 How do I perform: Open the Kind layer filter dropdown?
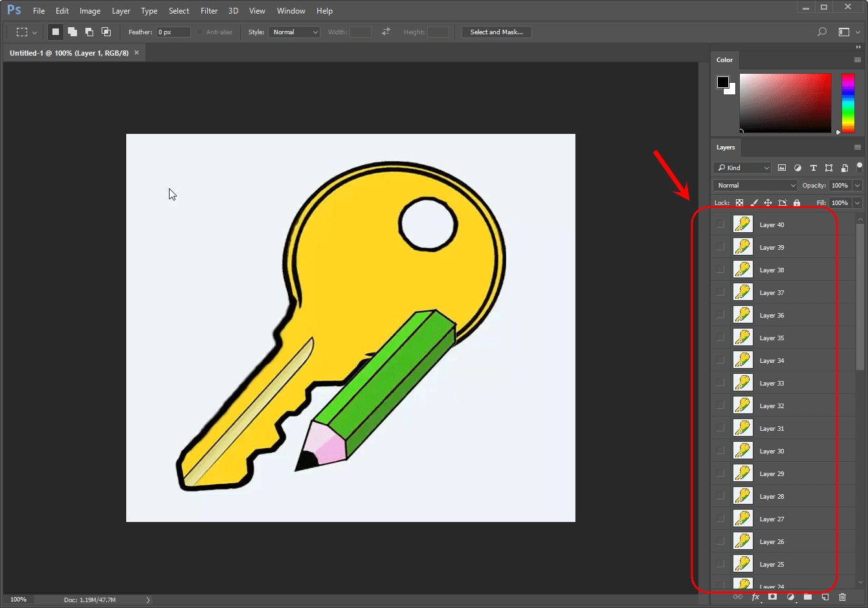coord(742,168)
